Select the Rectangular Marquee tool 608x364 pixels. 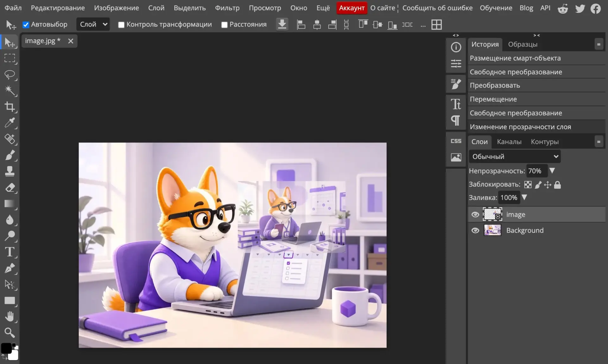[x=9, y=58]
